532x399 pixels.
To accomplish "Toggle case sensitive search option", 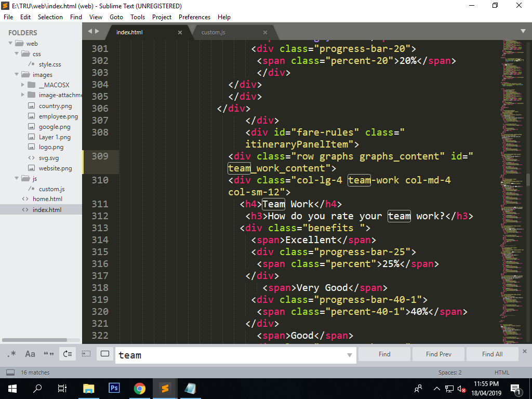I will pyautogui.click(x=30, y=354).
